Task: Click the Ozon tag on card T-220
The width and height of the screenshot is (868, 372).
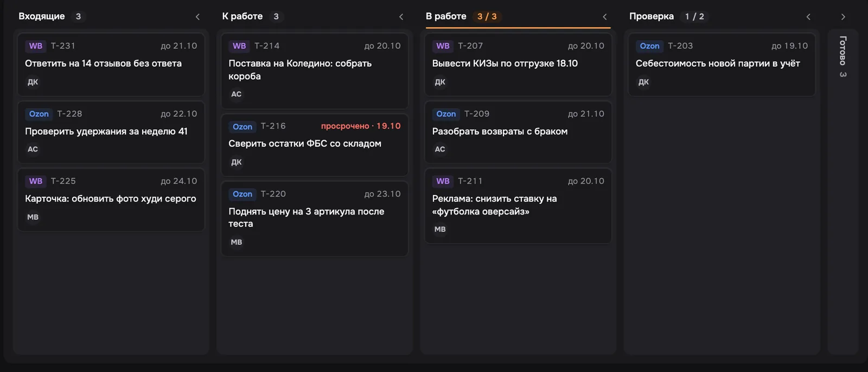Action: (x=242, y=194)
